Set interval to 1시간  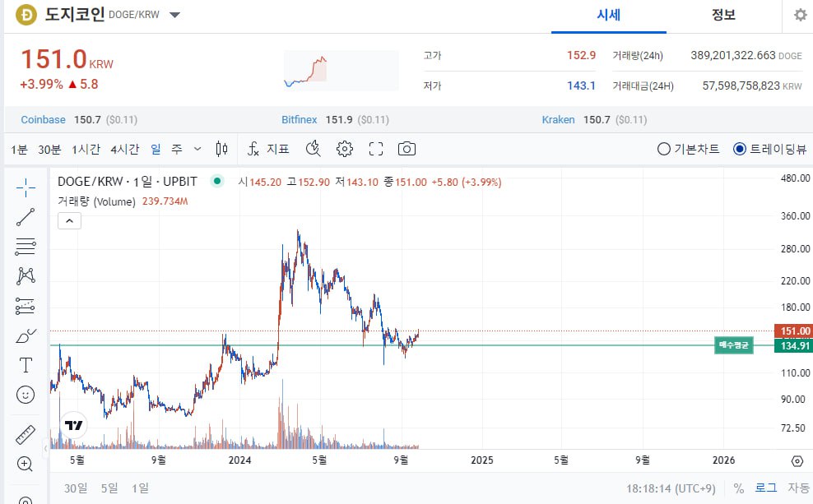pos(86,149)
